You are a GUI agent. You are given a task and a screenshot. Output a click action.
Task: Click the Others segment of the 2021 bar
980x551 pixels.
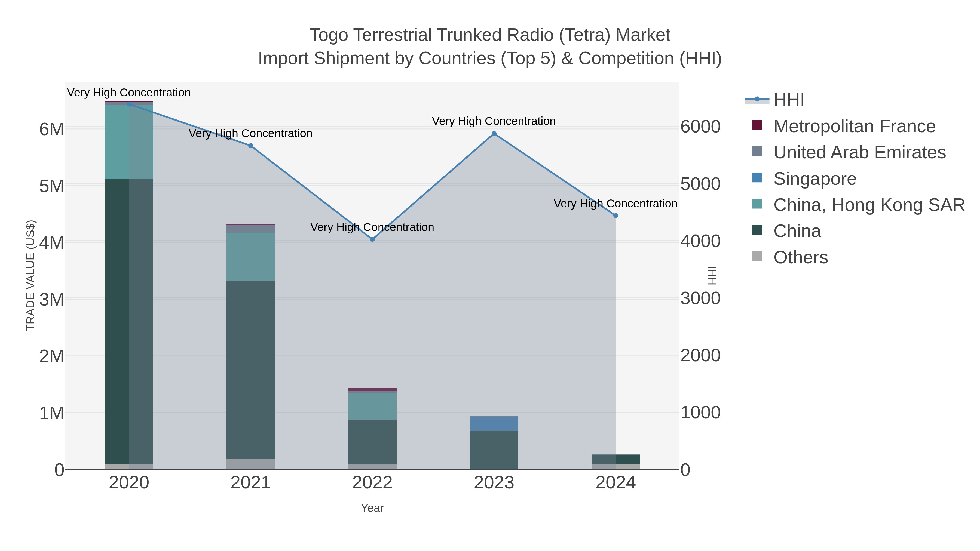click(251, 464)
